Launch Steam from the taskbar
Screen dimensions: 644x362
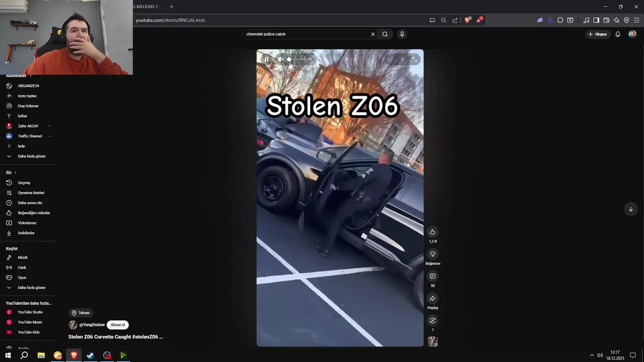click(91, 355)
